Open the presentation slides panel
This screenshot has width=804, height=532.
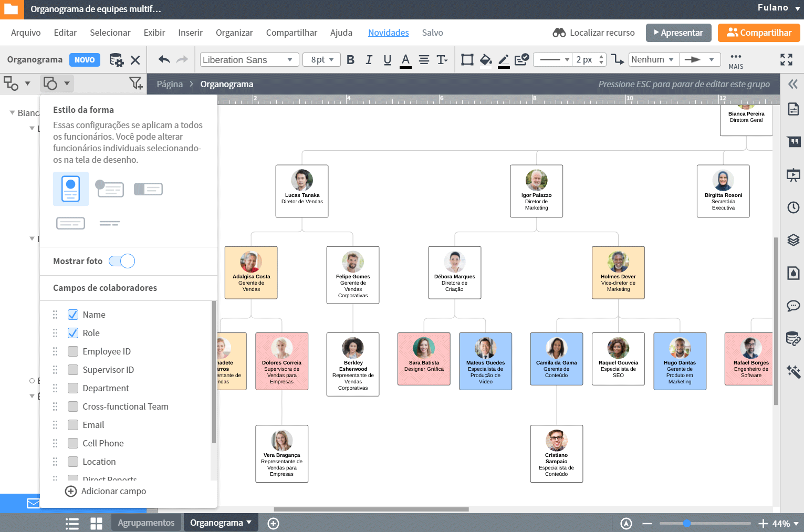tap(793, 175)
